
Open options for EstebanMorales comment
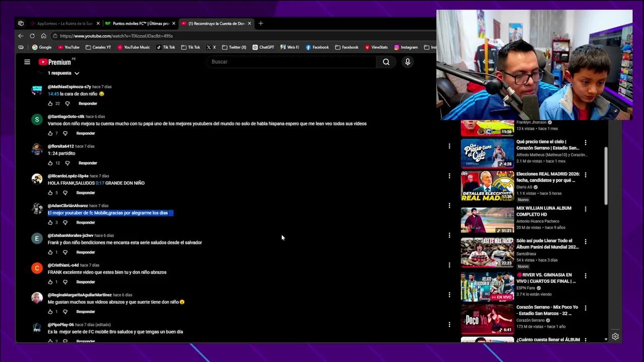click(x=449, y=235)
